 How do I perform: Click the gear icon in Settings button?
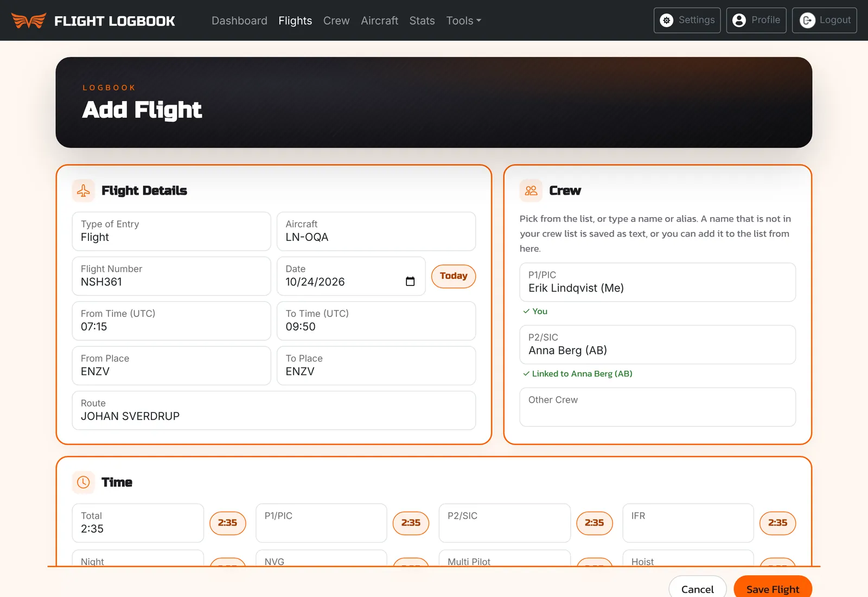[x=667, y=21]
